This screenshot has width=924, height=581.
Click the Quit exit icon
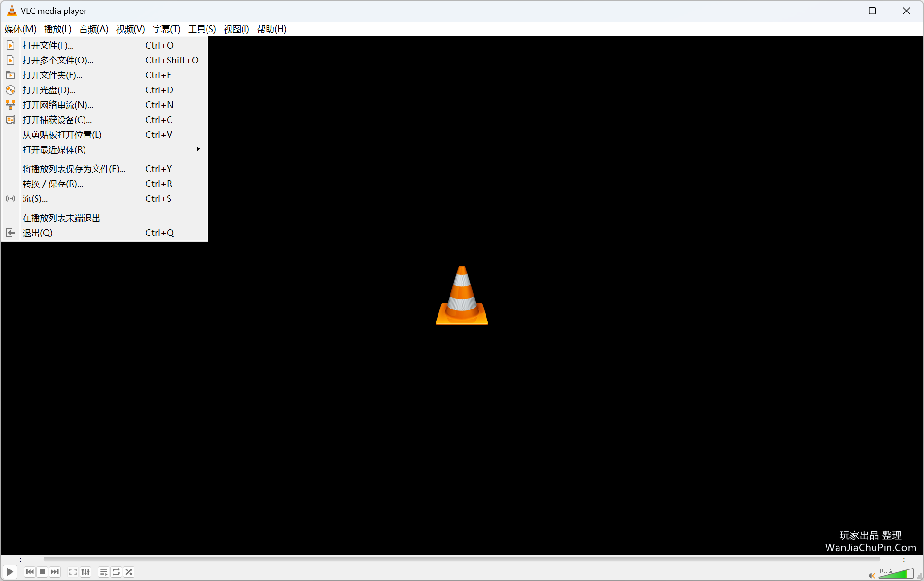(x=11, y=233)
